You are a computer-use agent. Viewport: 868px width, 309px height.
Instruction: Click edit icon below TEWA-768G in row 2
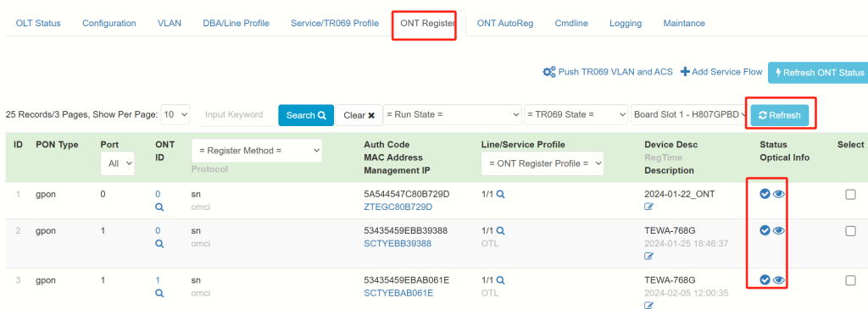coord(648,256)
